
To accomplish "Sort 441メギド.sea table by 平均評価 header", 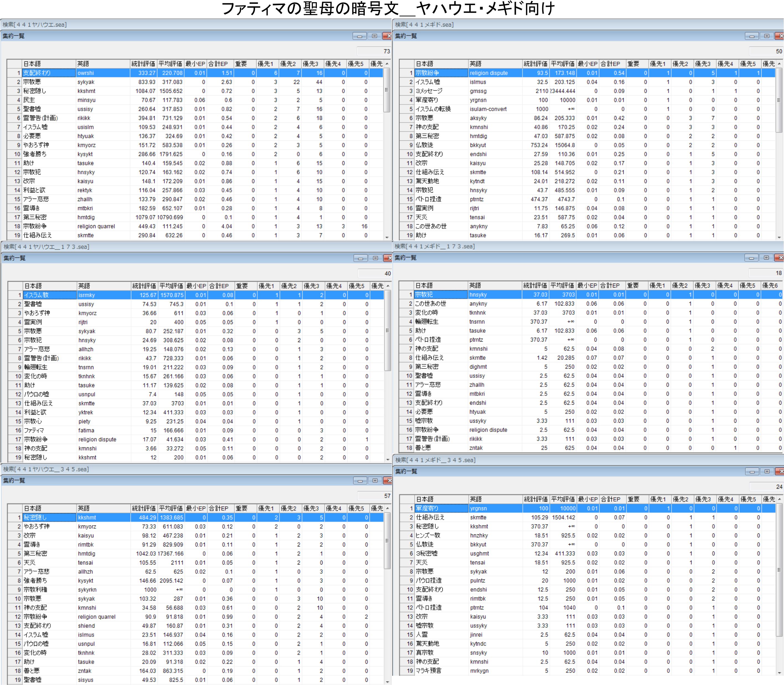I will pos(562,64).
